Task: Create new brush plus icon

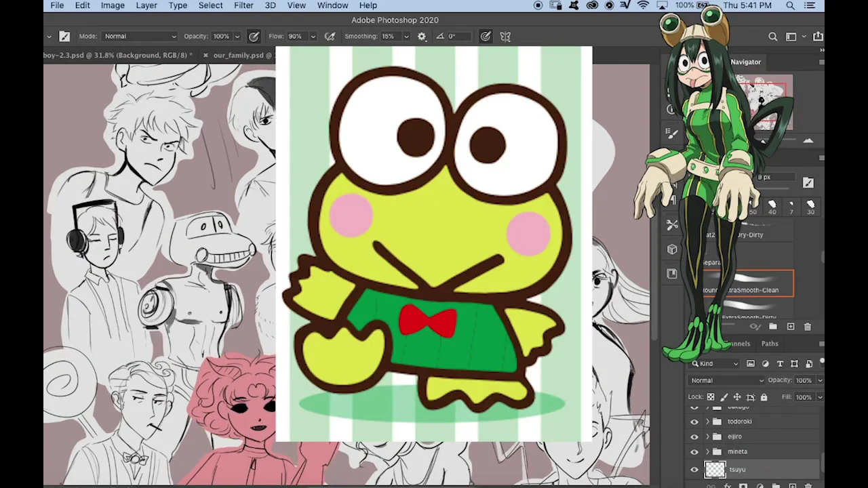Action: (791, 327)
